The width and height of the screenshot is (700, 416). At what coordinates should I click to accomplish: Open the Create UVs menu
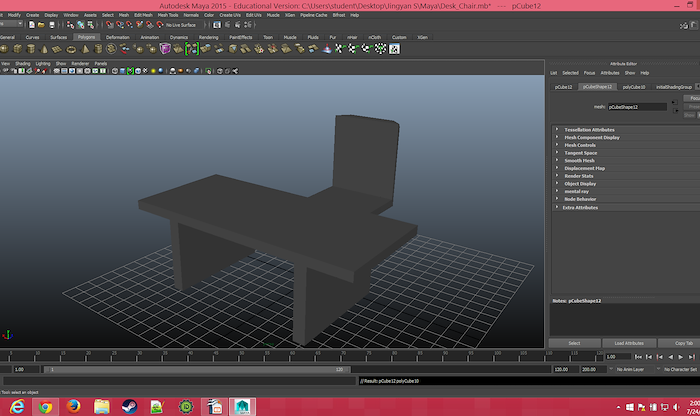pos(230,15)
